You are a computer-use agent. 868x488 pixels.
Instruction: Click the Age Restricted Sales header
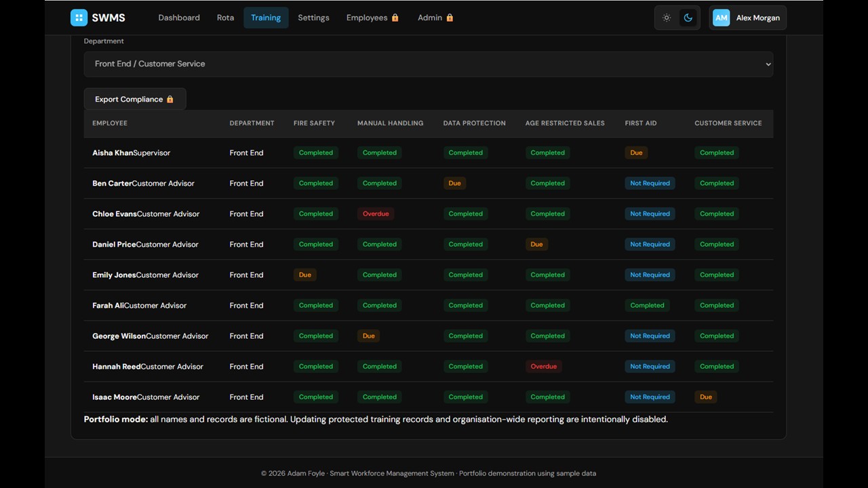[565, 123]
